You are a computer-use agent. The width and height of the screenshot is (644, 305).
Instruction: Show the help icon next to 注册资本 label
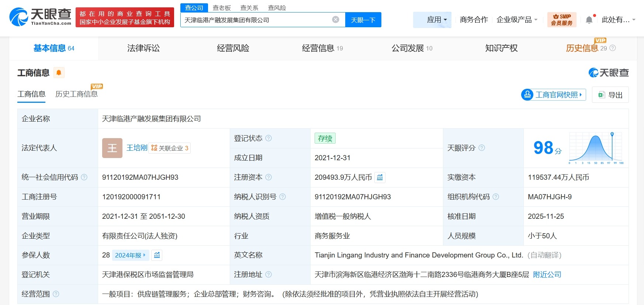click(x=269, y=177)
